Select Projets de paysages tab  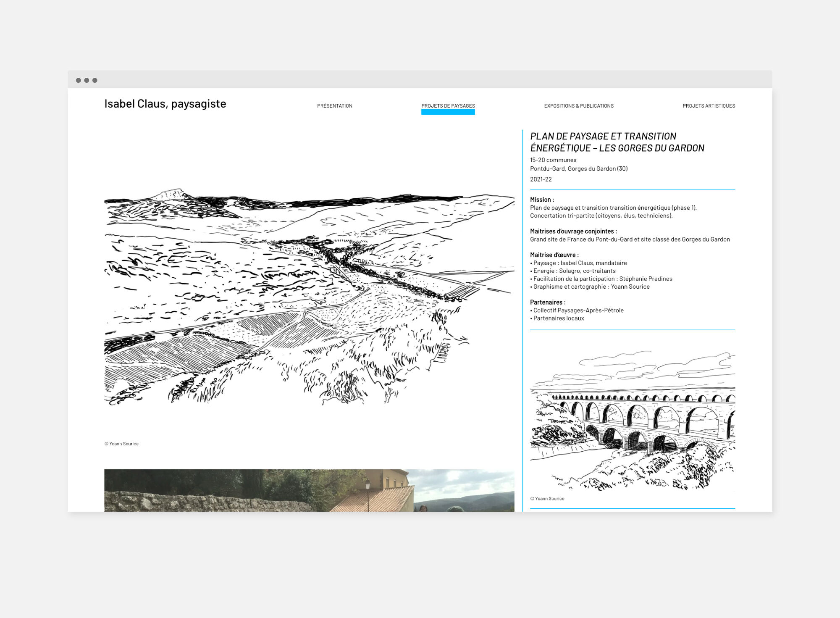coord(448,106)
